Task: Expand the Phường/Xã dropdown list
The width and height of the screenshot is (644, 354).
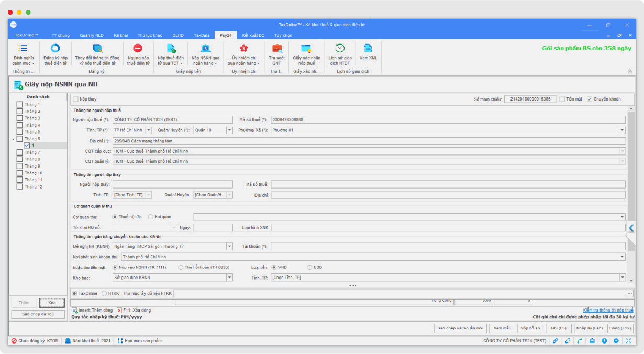Action: 622,130
